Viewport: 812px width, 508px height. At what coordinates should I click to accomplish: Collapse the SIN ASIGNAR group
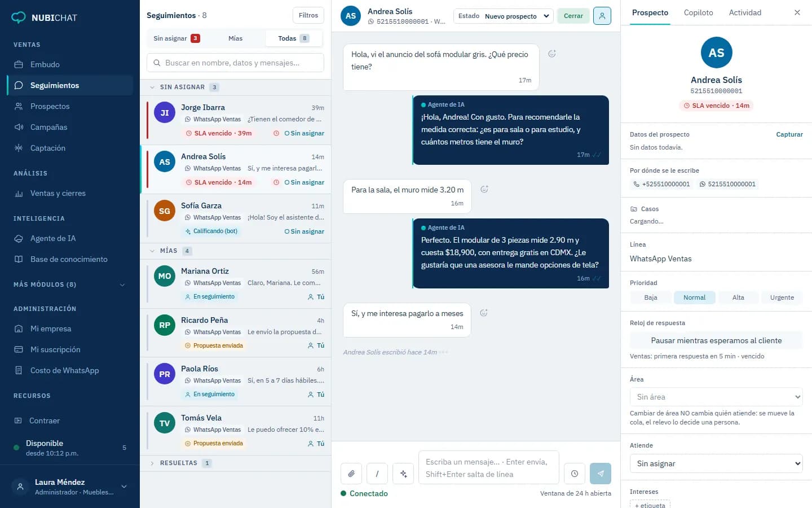click(x=236, y=87)
